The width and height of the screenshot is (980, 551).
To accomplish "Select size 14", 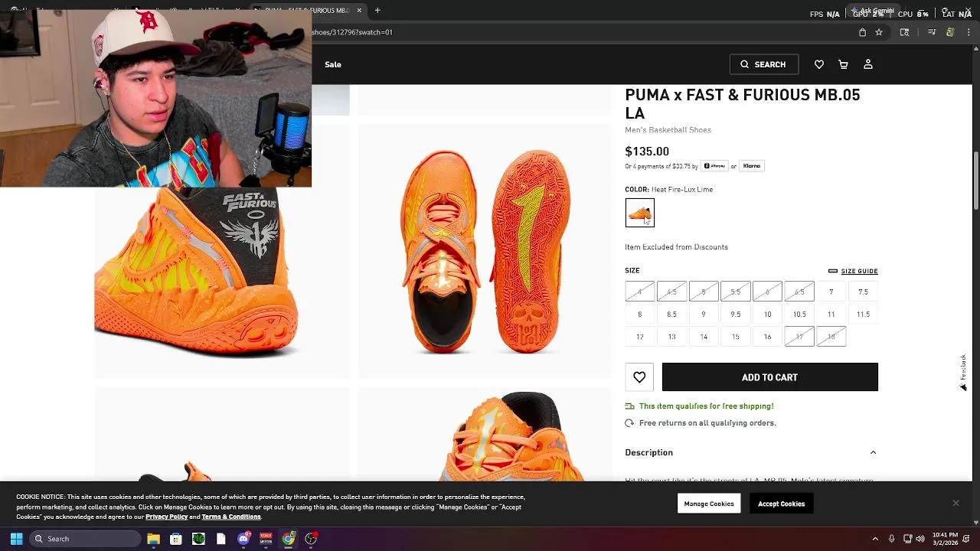I will coord(704,337).
